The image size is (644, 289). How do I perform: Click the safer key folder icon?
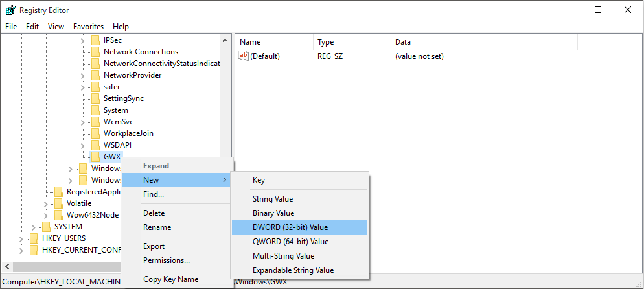(x=96, y=87)
